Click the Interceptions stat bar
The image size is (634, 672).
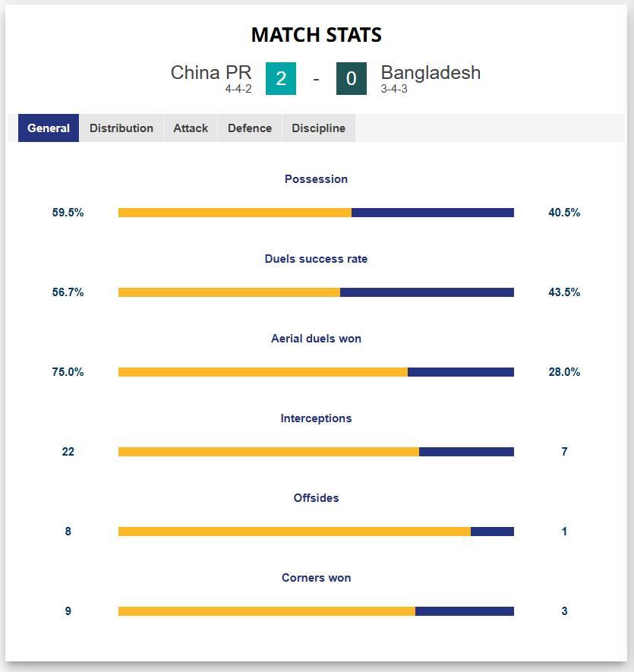(316, 452)
